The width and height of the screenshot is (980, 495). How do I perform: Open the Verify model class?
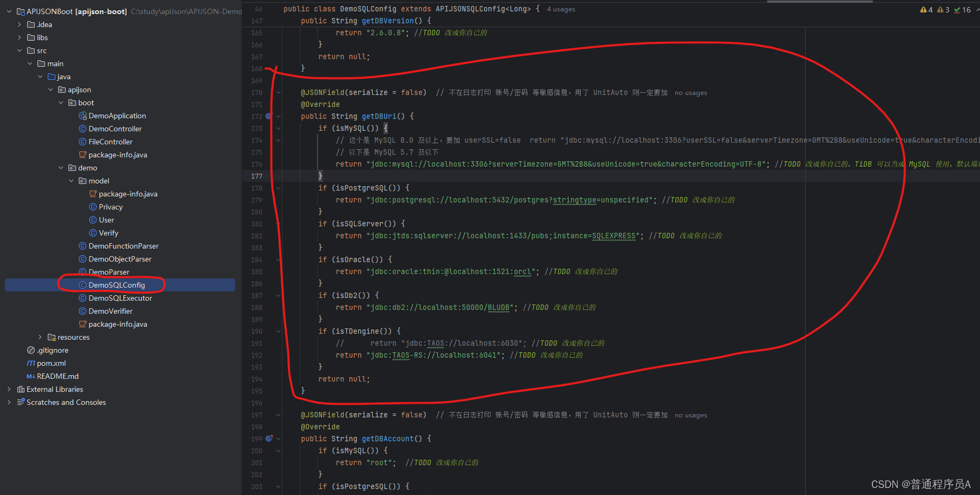coord(109,233)
